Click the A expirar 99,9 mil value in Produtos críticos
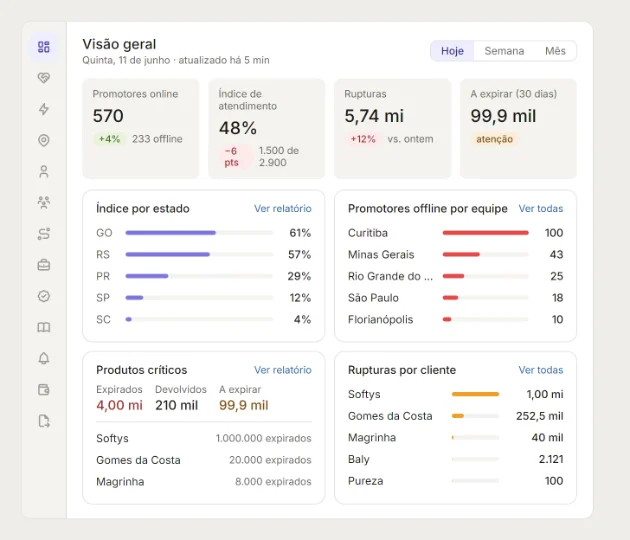630x540 pixels. [243, 405]
